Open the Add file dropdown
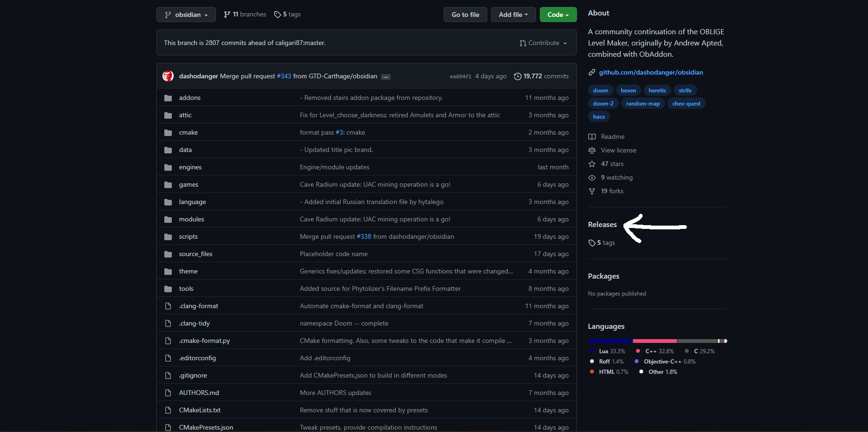Viewport: 868px width, 432px height. [x=513, y=15]
